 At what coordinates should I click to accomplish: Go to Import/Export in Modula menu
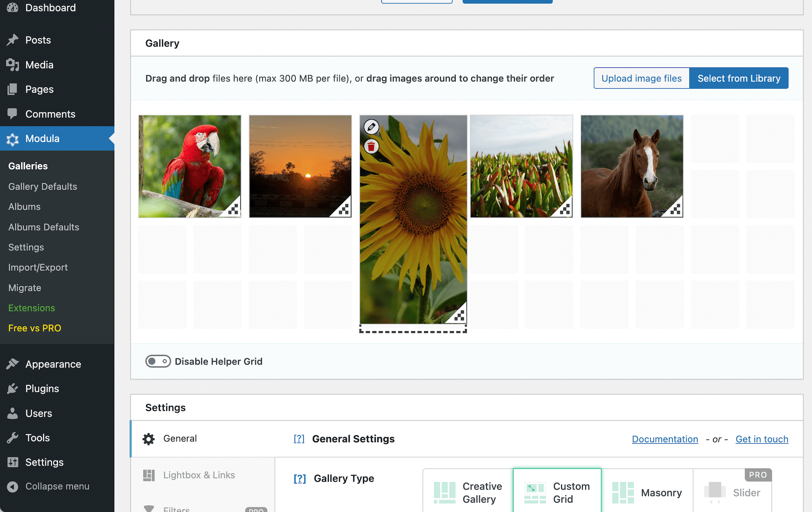pyautogui.click(x=38, y=268)
